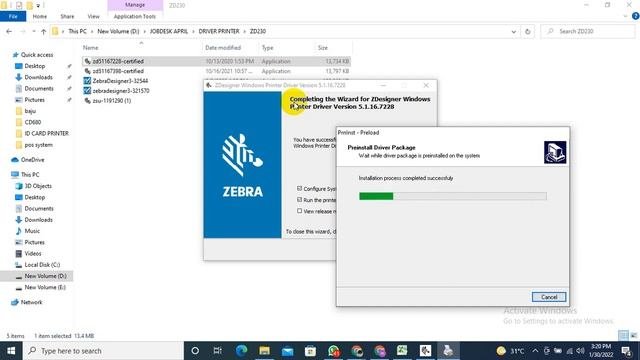This screenshot has width=640, height=360.
Task: Open Local Disk (C:) drive
Action: point(42,265)
